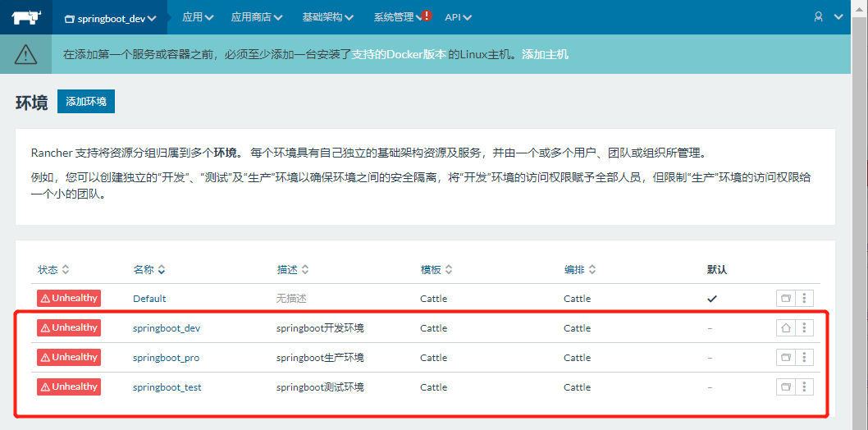
Task: Open the API menu
Action: 459,17
